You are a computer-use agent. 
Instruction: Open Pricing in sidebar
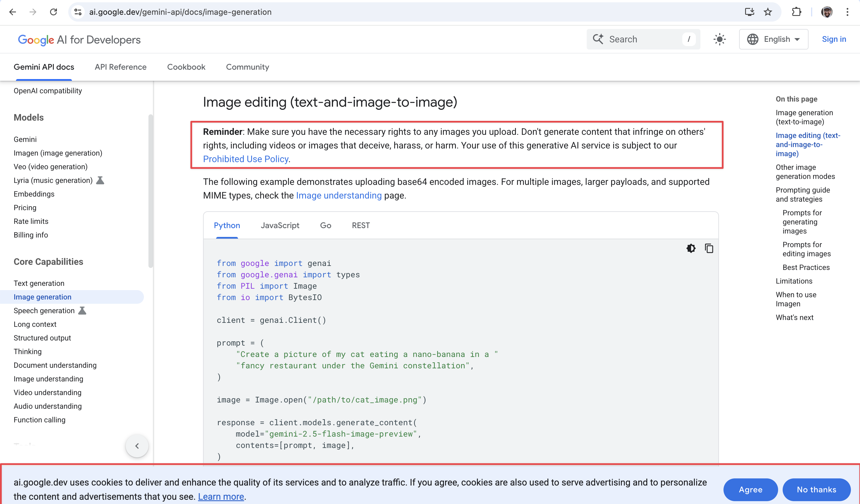25,207
